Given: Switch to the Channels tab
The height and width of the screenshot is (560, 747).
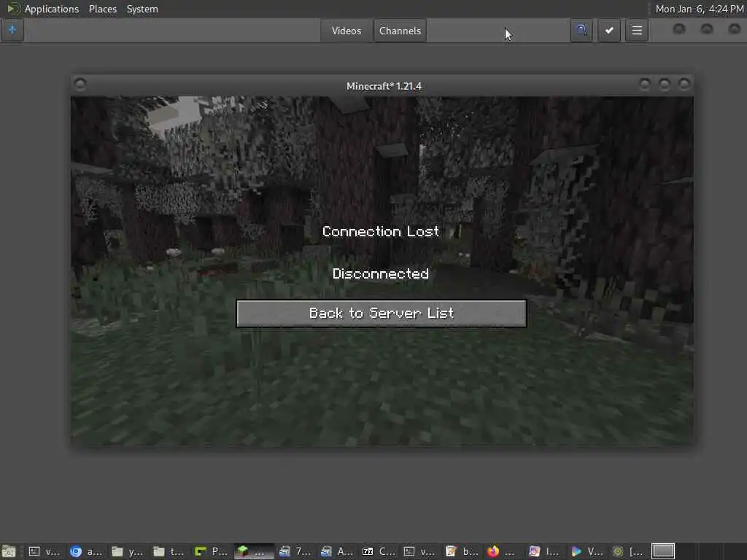Looking at the screenshot, I should point(400,31).
